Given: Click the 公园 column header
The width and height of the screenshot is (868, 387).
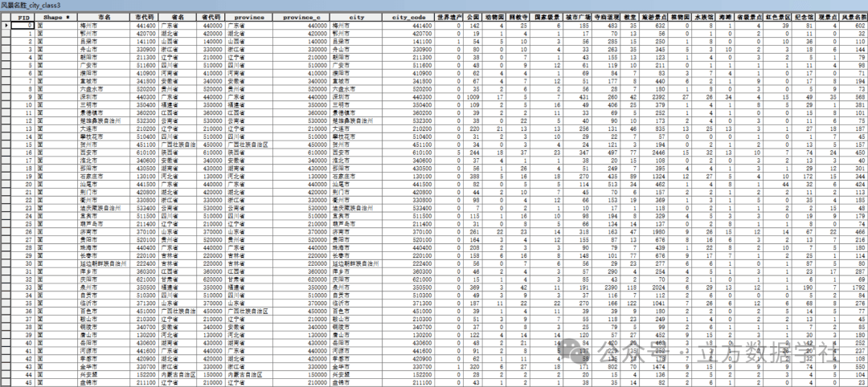Looking at the screenshot, I should pyautogui.click(x=473, y=18).
